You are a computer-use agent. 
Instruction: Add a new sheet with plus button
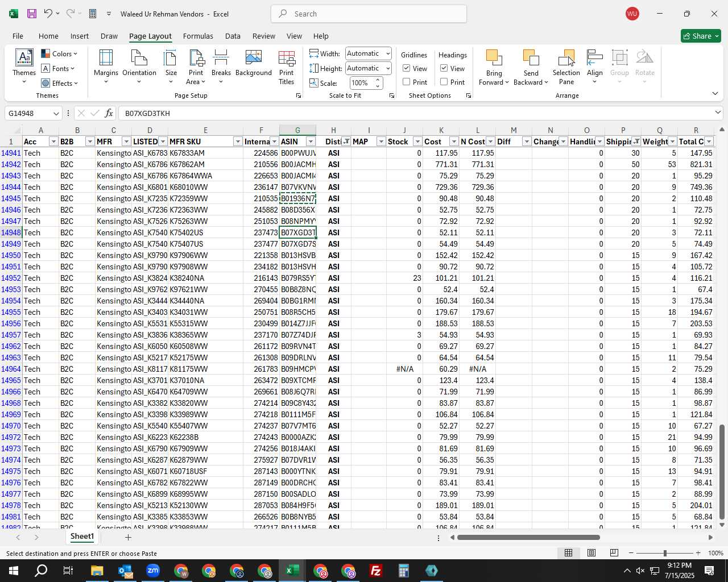(x=128, y=537)
